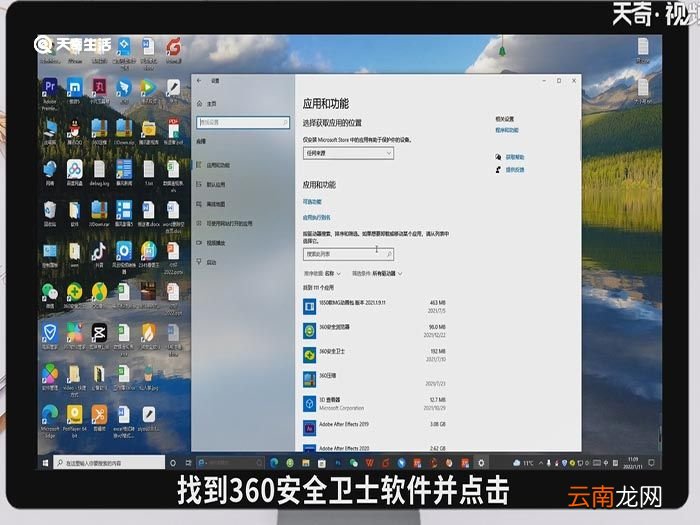Open the 可选功能 link
The height and width of the screenshot is (525, 700).
click(x=312, y=202)
